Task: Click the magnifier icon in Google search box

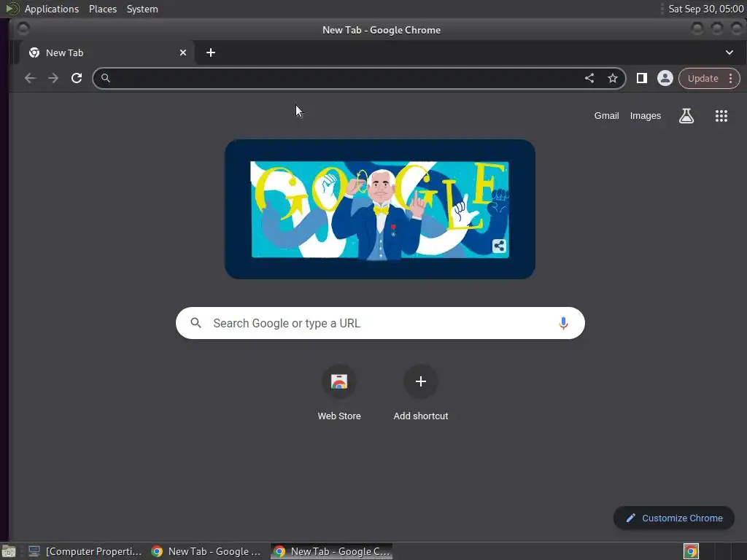Action: 196,323
